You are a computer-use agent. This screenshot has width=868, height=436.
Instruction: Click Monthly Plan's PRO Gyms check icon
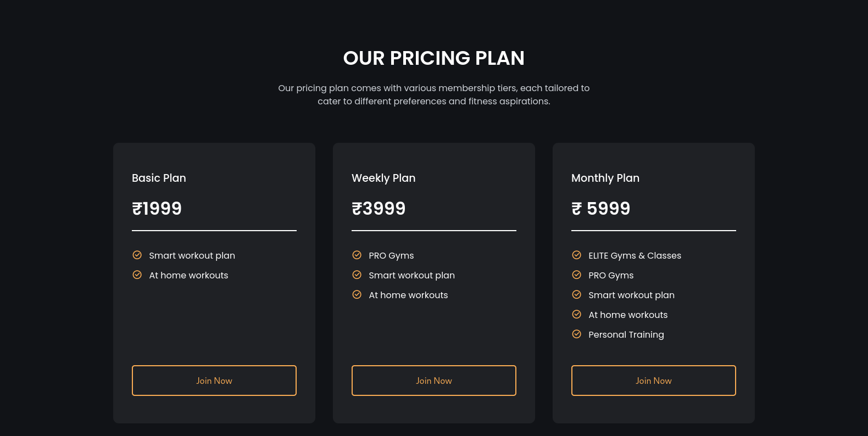pos(576,275)
